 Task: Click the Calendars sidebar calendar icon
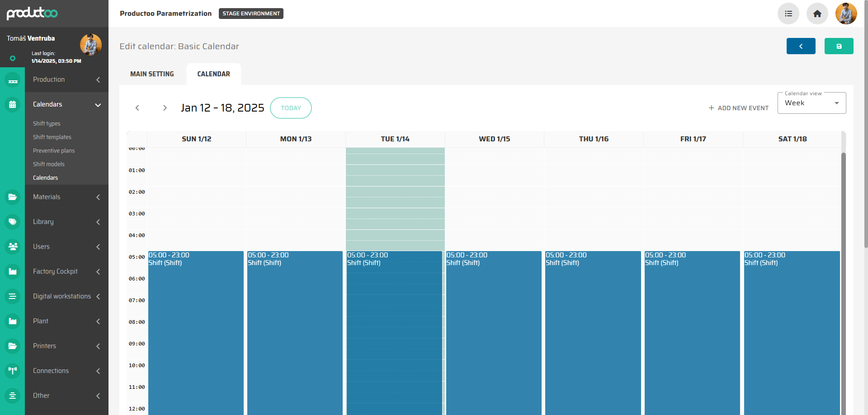13,104
